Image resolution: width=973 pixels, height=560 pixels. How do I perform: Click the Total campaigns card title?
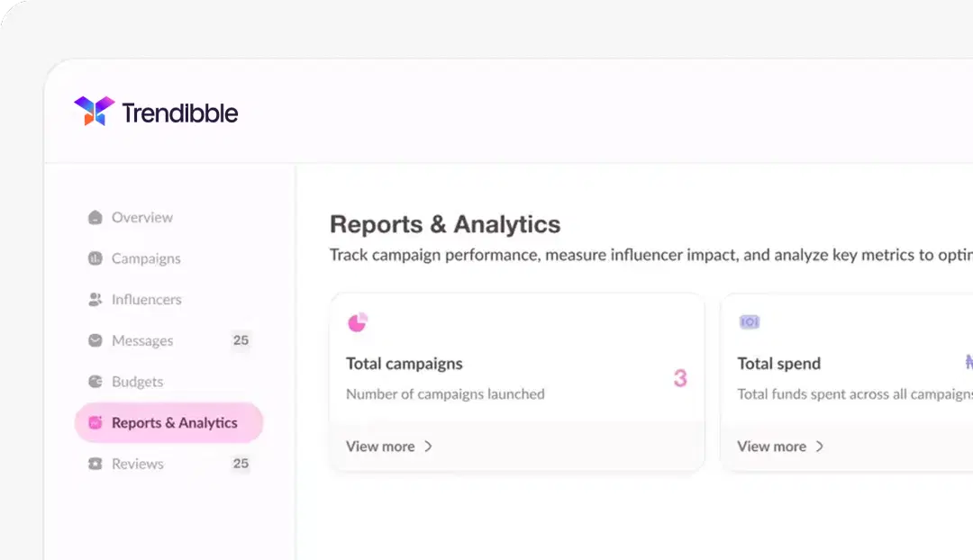404,364
